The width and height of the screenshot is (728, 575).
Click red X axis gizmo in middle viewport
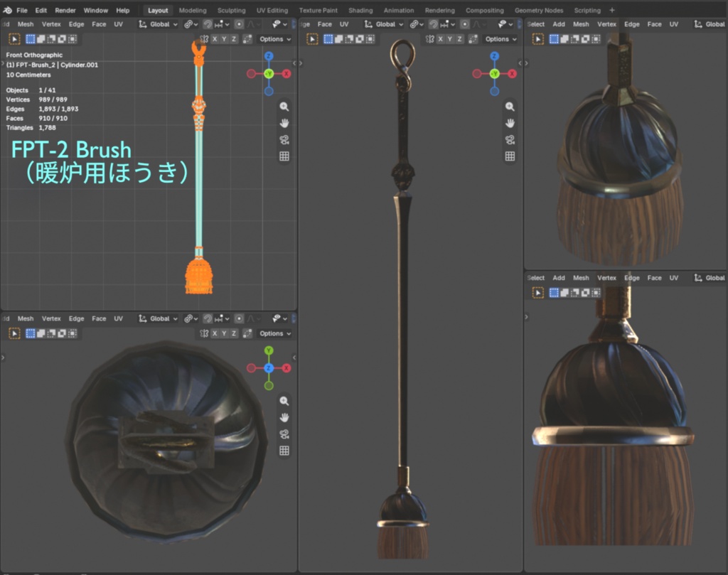click(512, 73)
